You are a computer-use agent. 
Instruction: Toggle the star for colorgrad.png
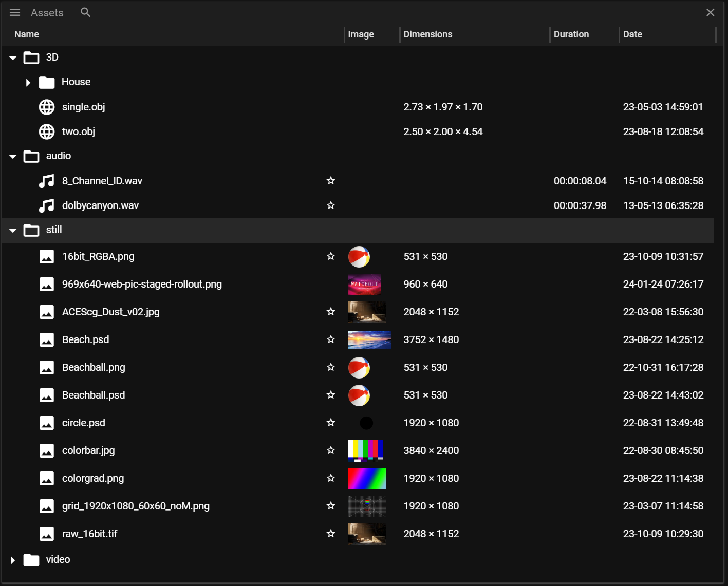[331, 478]
